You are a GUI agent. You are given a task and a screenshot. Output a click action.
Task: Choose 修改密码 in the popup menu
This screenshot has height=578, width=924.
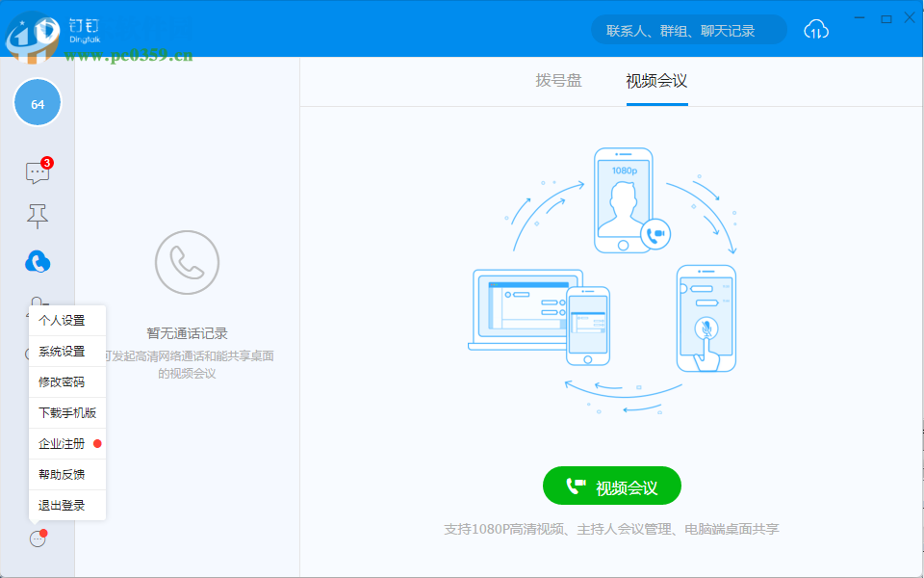(x=67, y=382)
